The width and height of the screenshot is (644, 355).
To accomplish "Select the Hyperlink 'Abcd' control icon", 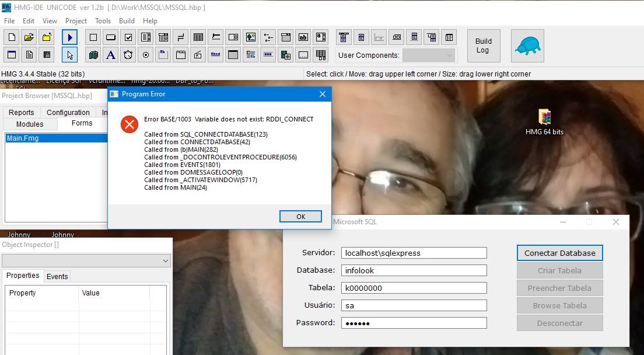I will click(x=216, y=55).
